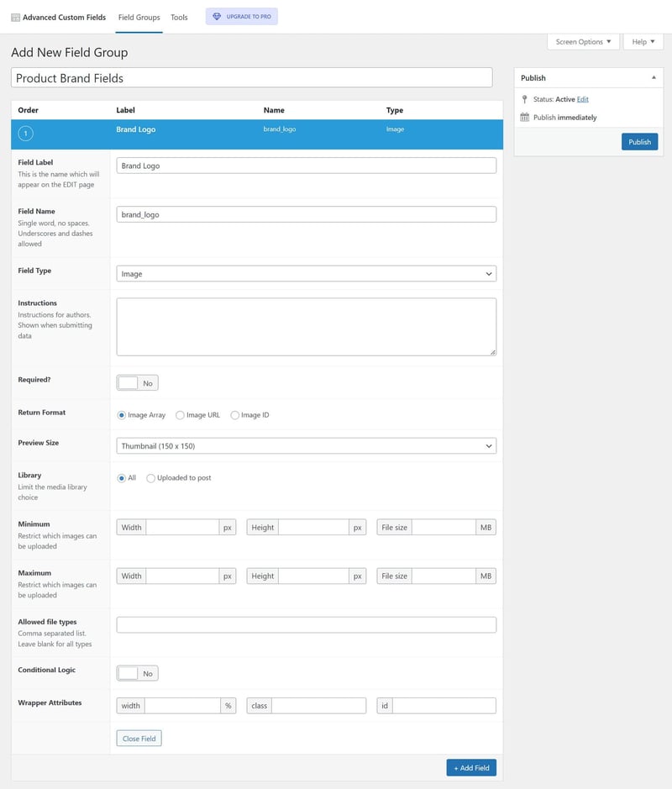Go to the Field Groups tab
Viewport: 672px width, 789px height.
pyautogui.click(x=139, y=18)
